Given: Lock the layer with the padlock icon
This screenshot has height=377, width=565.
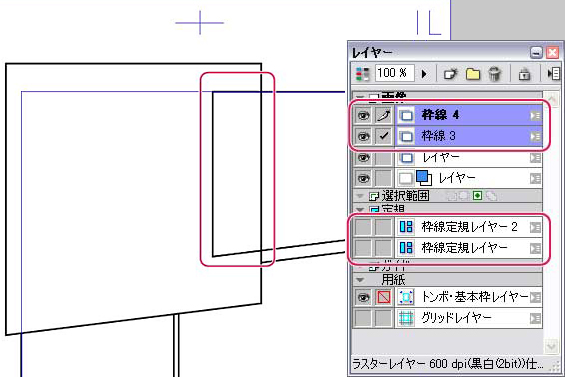Looking at the screenshot, I should pyautogui.click(x=524, y=74).
